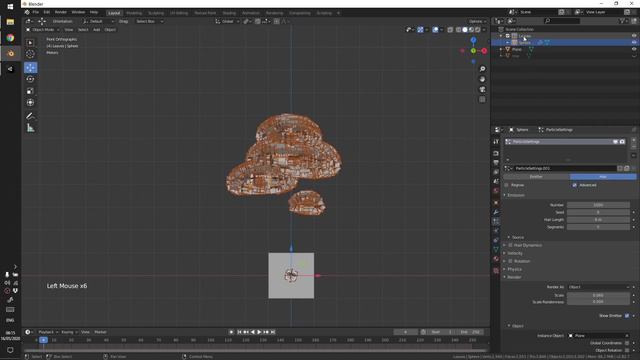The width and height of the screenshot is (640, 360).
Task: Select the Measure tool
Action: [30, 128]
